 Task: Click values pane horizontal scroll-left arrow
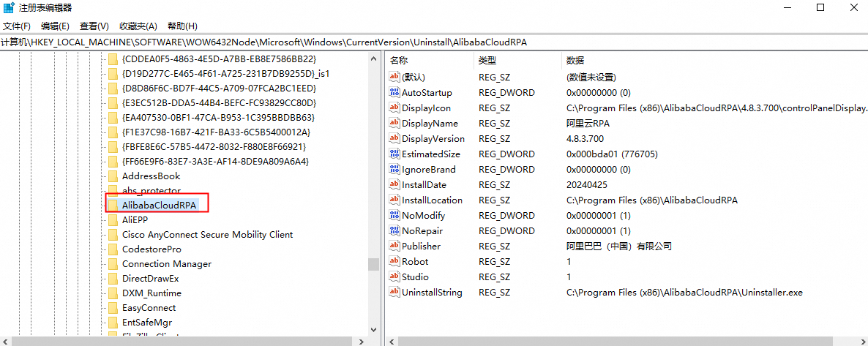coord(390,341)
